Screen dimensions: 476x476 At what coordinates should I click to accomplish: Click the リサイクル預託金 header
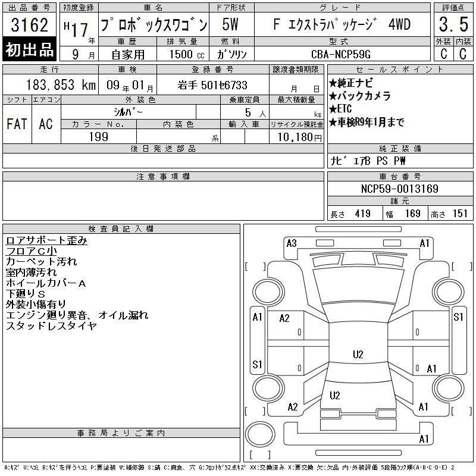point(296,124)
